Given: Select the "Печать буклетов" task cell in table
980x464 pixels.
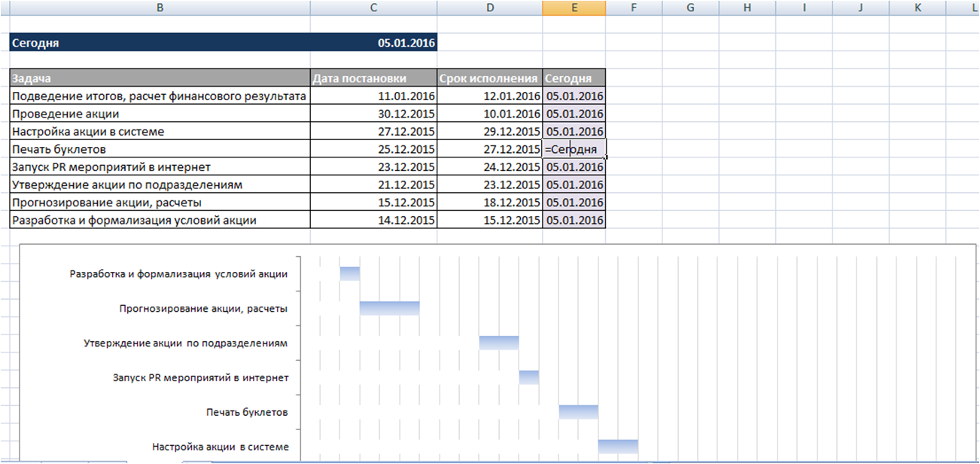Looking at the screenshot, I should (160, 149).
